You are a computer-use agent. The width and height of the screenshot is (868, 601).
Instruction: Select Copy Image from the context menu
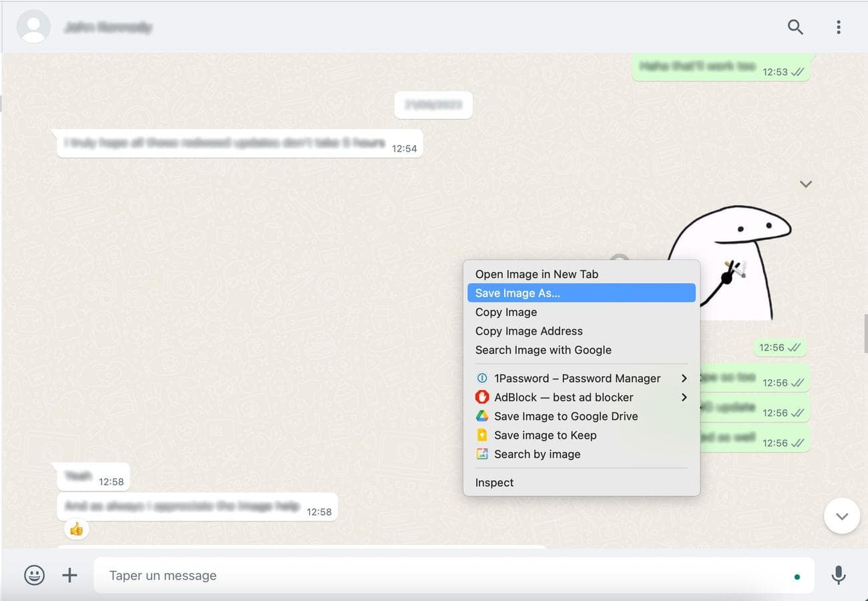[x=505, y=312]
